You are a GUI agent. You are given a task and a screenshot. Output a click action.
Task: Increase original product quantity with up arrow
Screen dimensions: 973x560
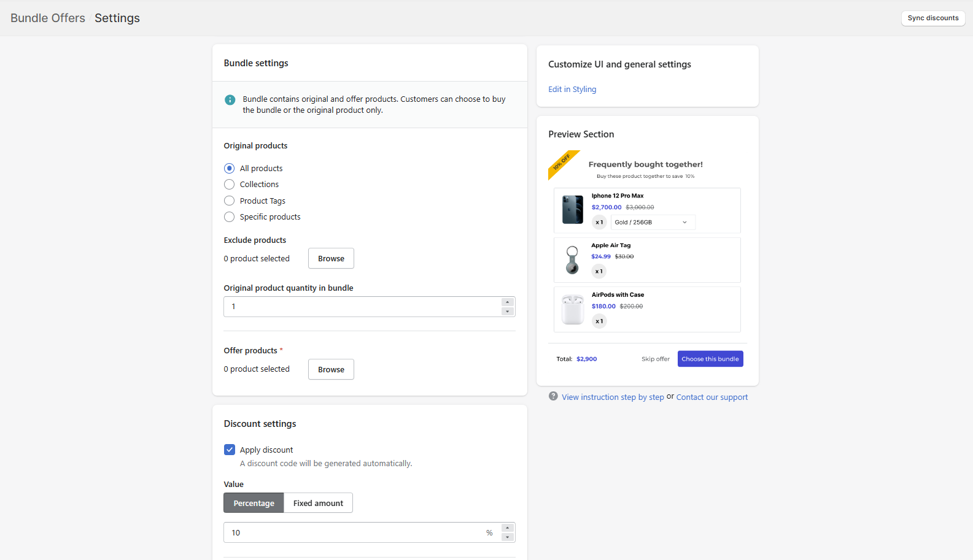507,302
